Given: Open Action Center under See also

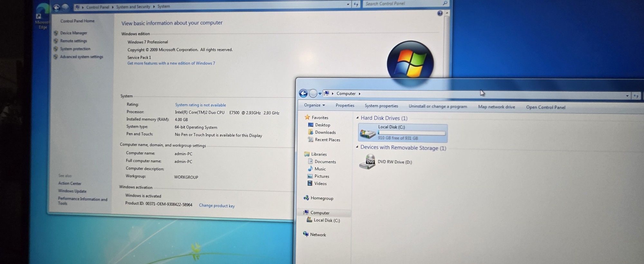Looking at the screenshot, I should [70, 183].
